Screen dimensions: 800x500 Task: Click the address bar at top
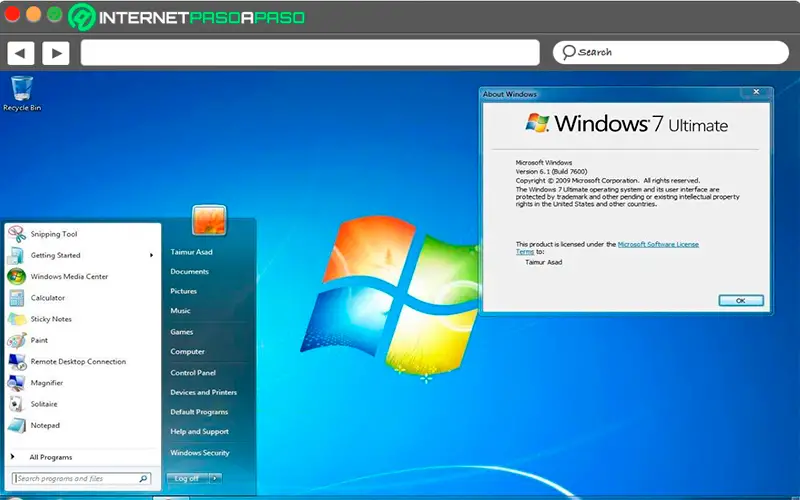pyautogui.click(x=310, y=53)
